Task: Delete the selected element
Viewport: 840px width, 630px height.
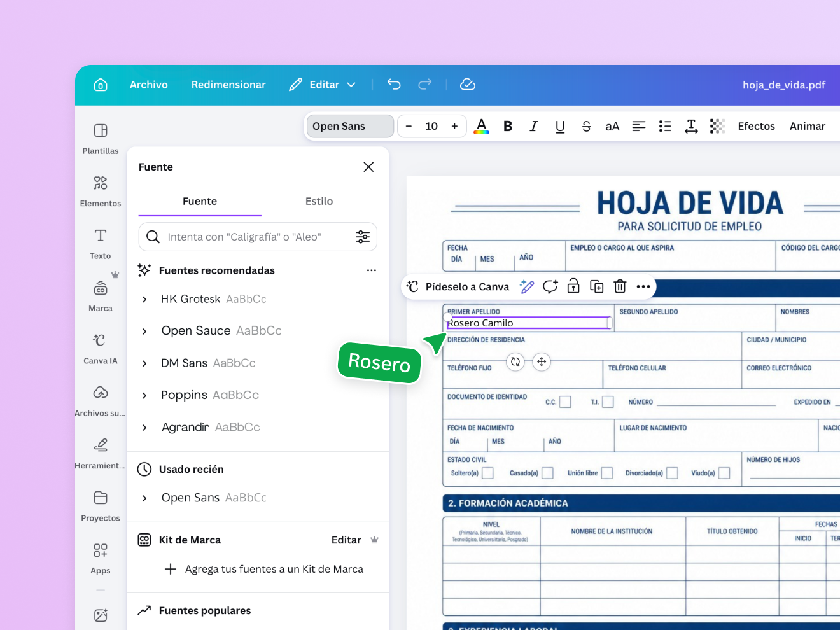Action: point(620,286)
